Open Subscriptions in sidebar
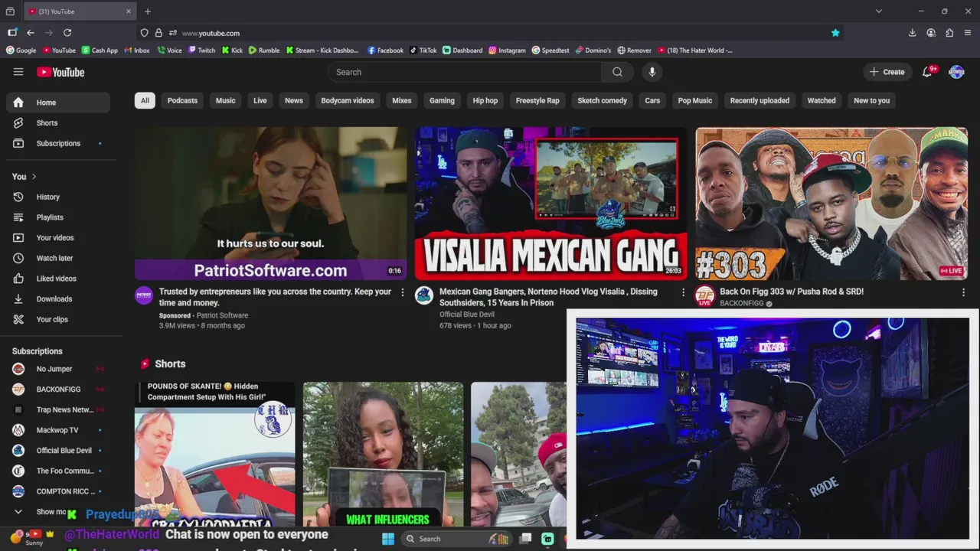The image size is (980, 551). [x=58, y=143]
